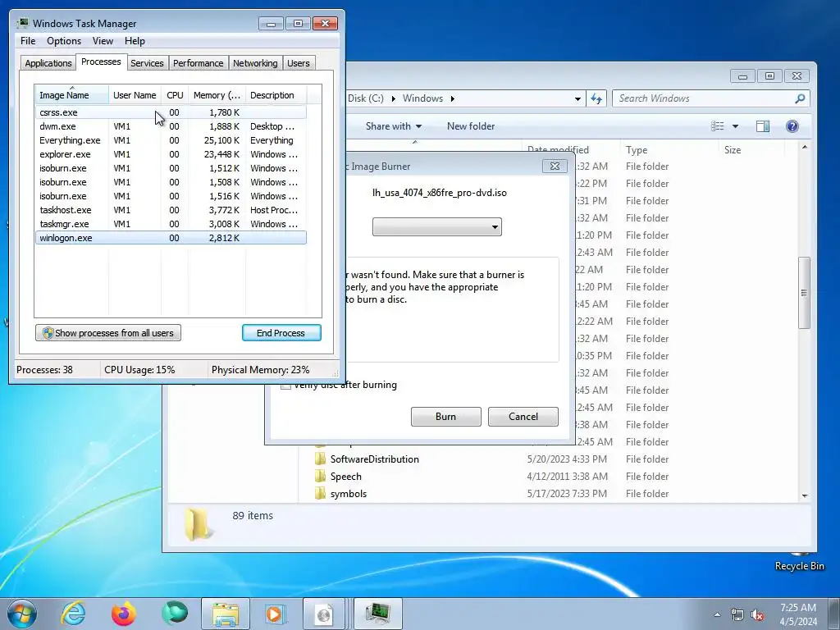Open the view options dropdown arrow
This screenshot has height=630, width=840.
pos(735,126)
